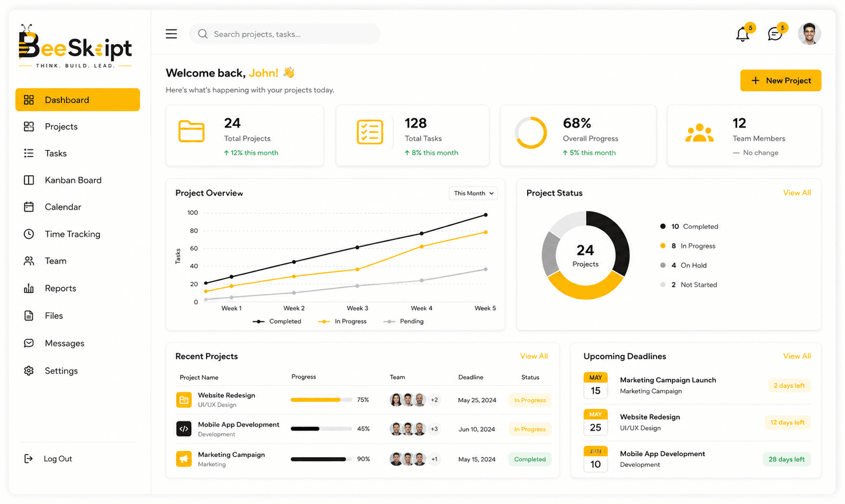Click the Files document icon in sidebar

point(29,316)
